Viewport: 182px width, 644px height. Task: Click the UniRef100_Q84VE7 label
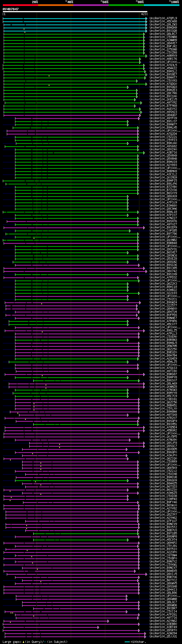tap(163, 43)
